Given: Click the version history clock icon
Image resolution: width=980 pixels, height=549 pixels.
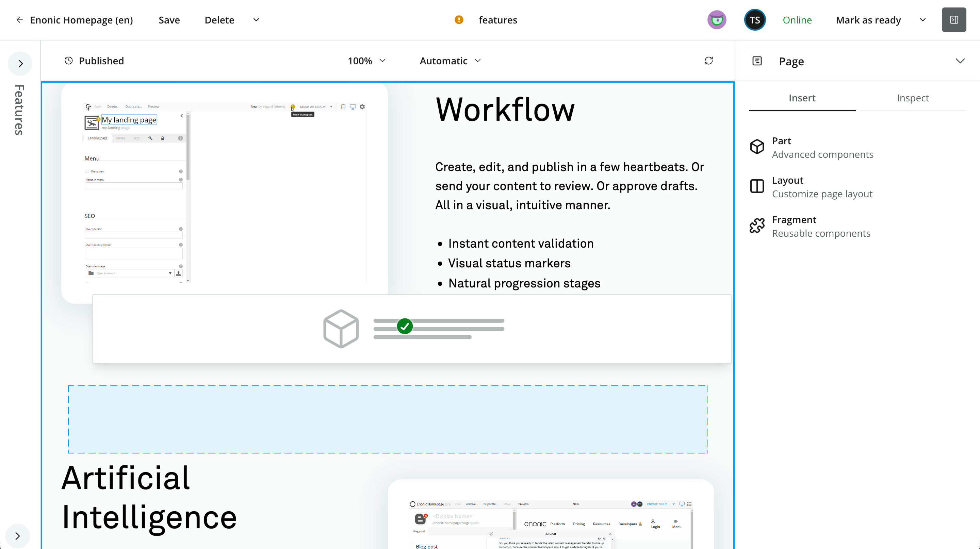Looking at the screenshot, I should (x=68, y=61).
